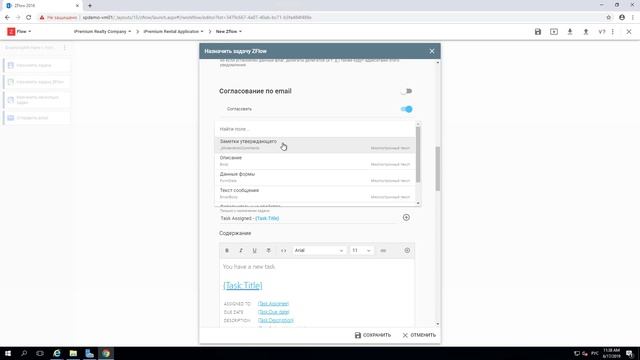Open the version V7 indicator
640x360 pixels.
pos(602,31)
